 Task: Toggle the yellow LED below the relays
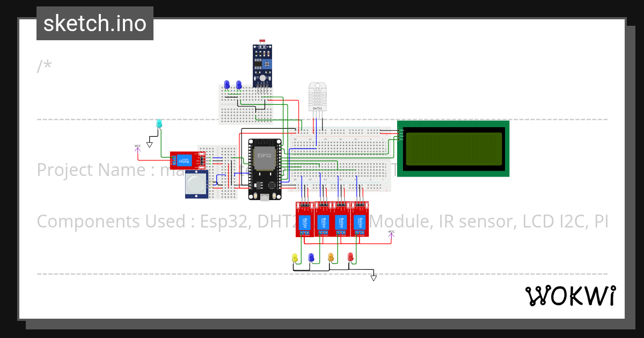click(295, 258)
